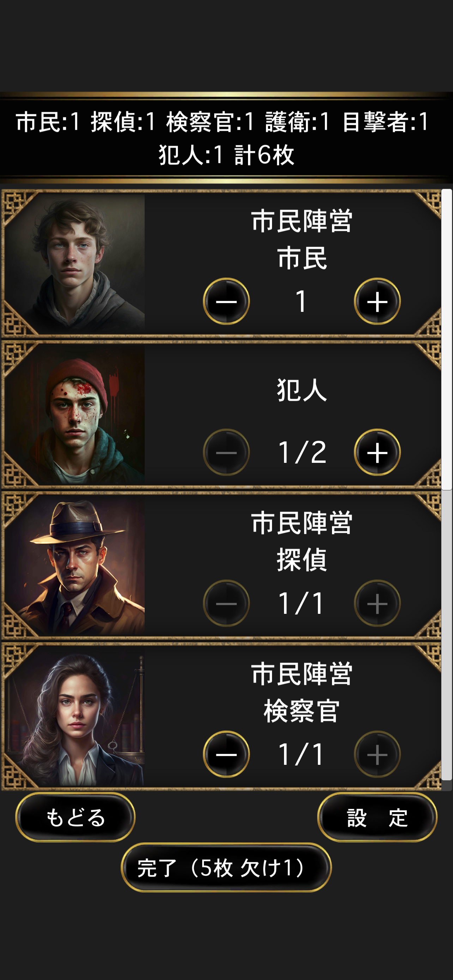Tap the dimmed plus button for 検察官
Viewport: 453px width, 980px height.
pyautogui.click(x=377, y=754)
